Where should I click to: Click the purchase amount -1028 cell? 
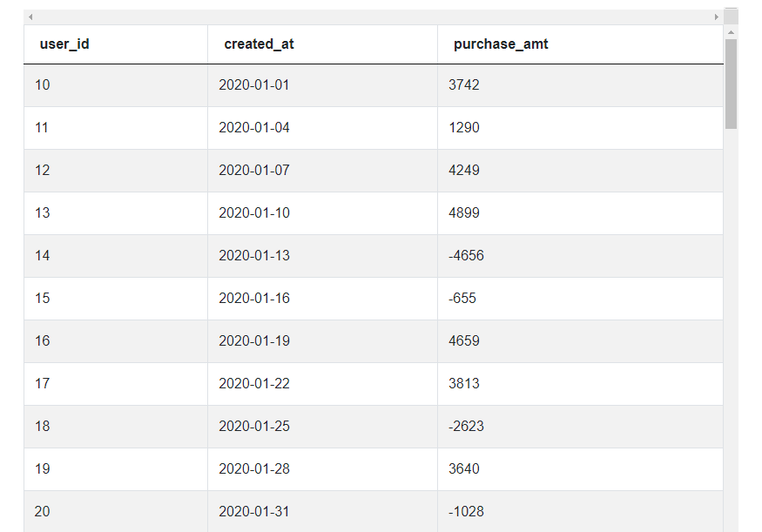click(x=466, y=511)
